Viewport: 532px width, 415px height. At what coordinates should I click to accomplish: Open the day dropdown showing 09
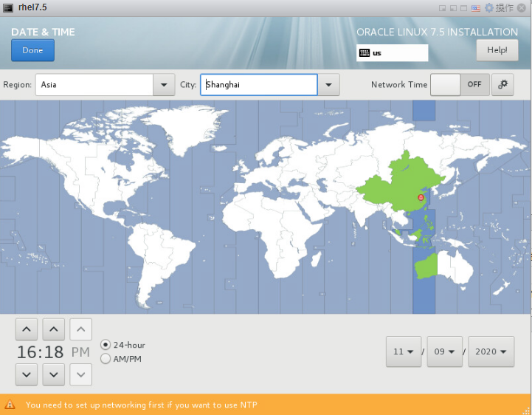(444, 351)
